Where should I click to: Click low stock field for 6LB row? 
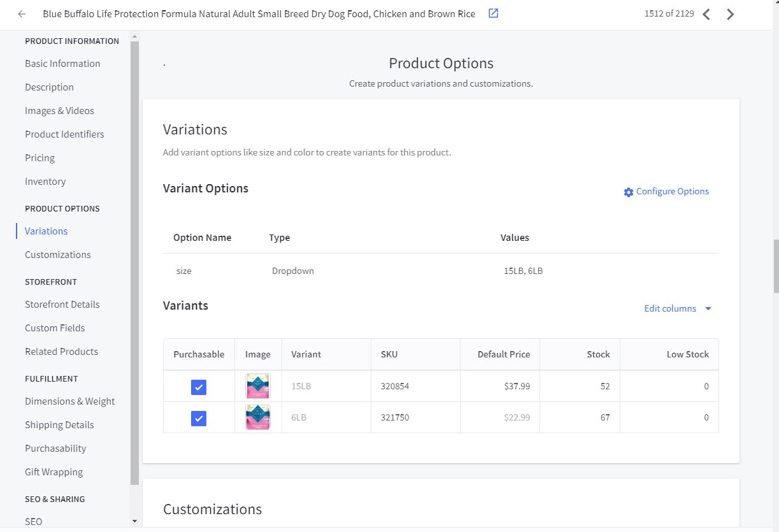coord(669,417)
